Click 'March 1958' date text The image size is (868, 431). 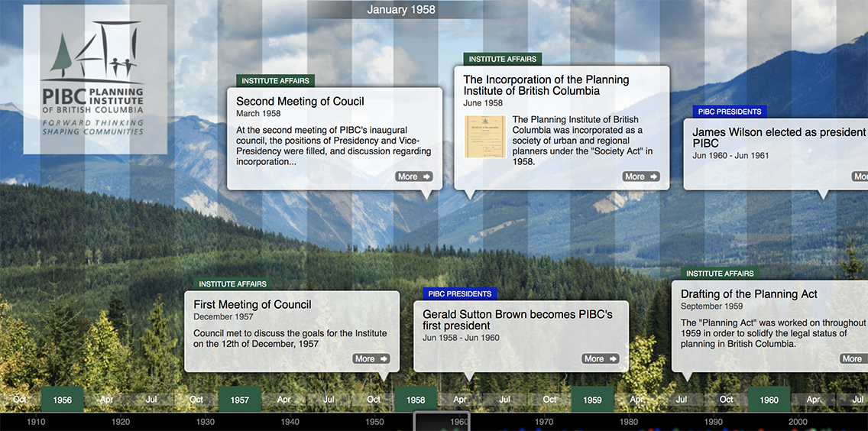[x=258, y=114]
